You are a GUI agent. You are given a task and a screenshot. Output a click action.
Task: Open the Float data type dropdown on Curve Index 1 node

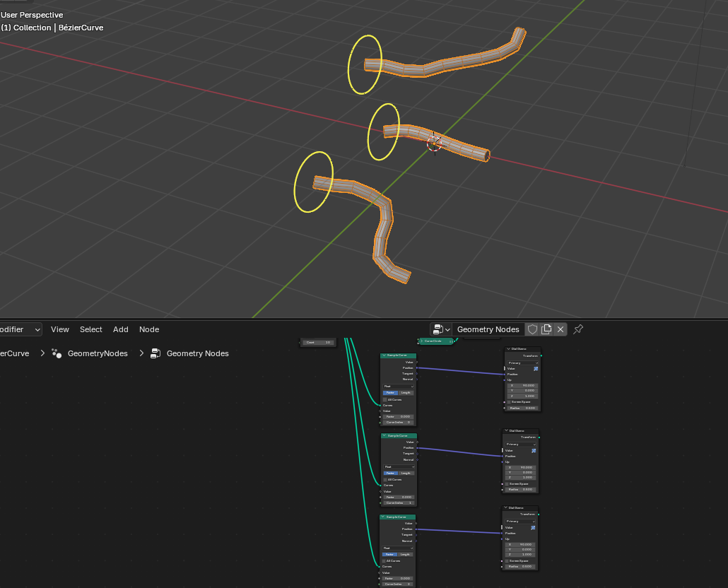(x=399, y=467)
